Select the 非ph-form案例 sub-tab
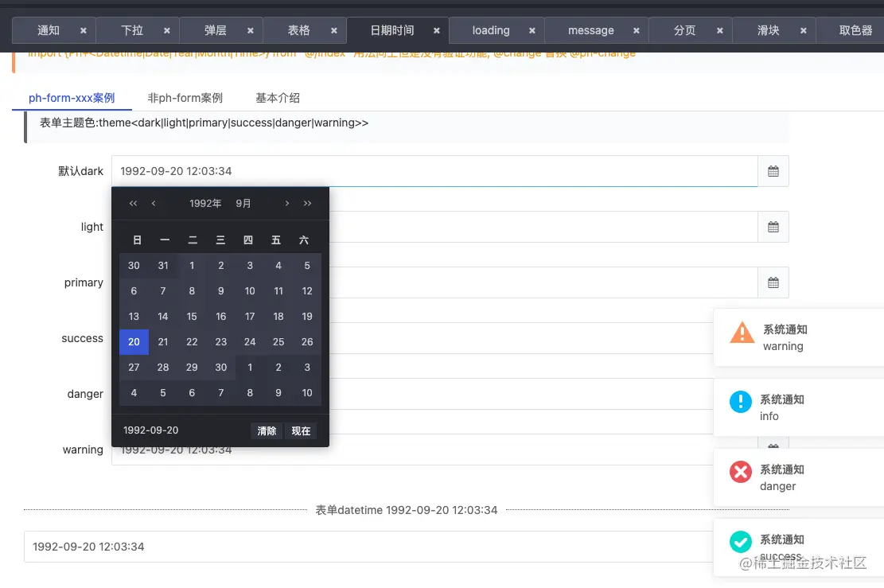 (185, 98)
